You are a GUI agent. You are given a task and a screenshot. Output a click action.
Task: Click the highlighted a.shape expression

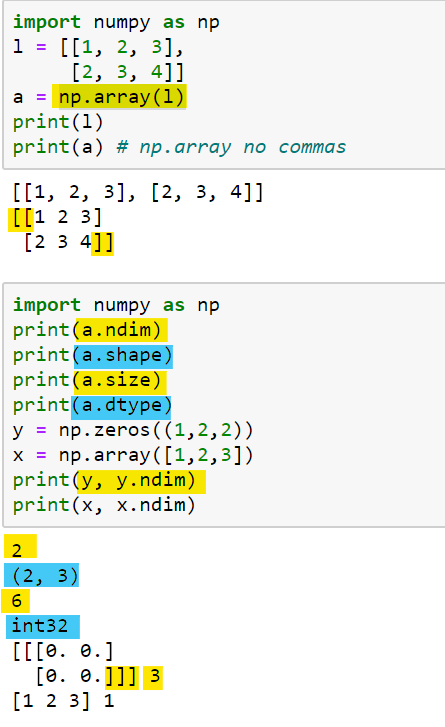123,356
